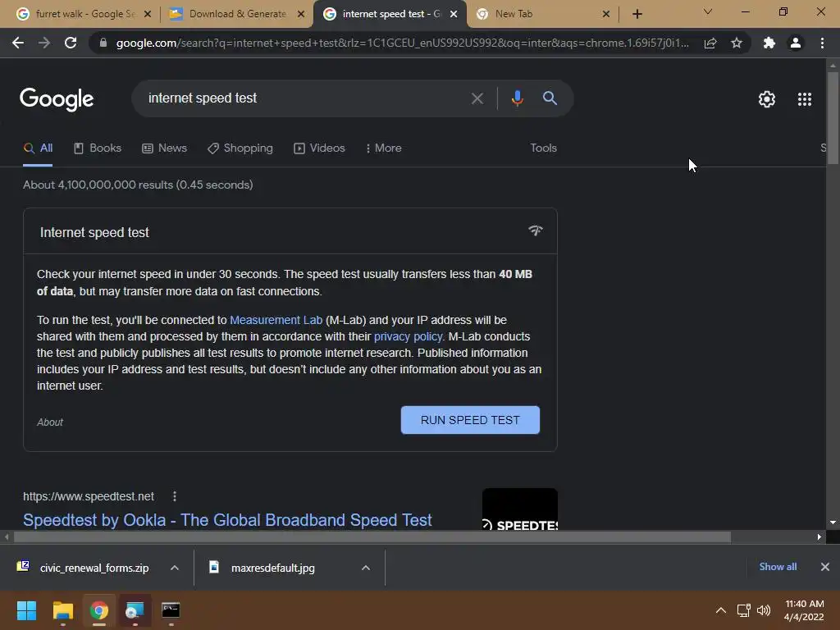Open the Extensions puzzle icon

[x=769, y=43]
